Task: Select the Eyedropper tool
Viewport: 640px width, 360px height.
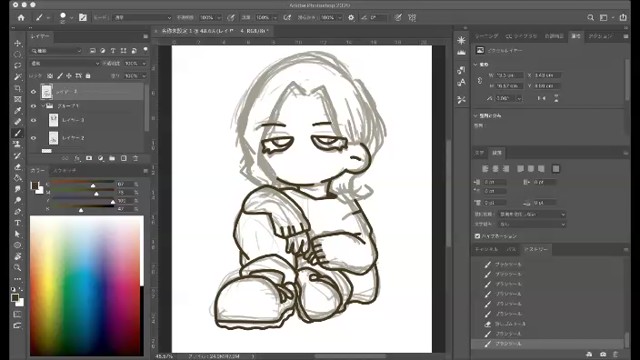Action: [17, 111]
